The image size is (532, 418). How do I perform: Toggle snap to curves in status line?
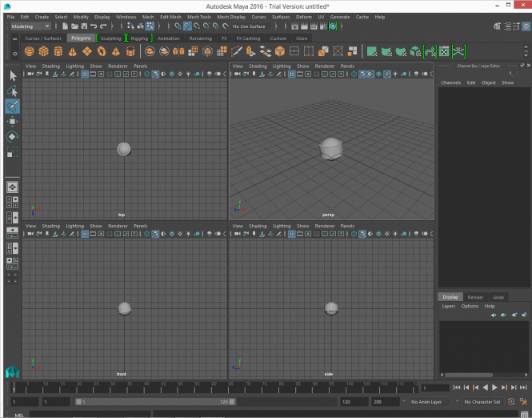(x=187, y=26)
